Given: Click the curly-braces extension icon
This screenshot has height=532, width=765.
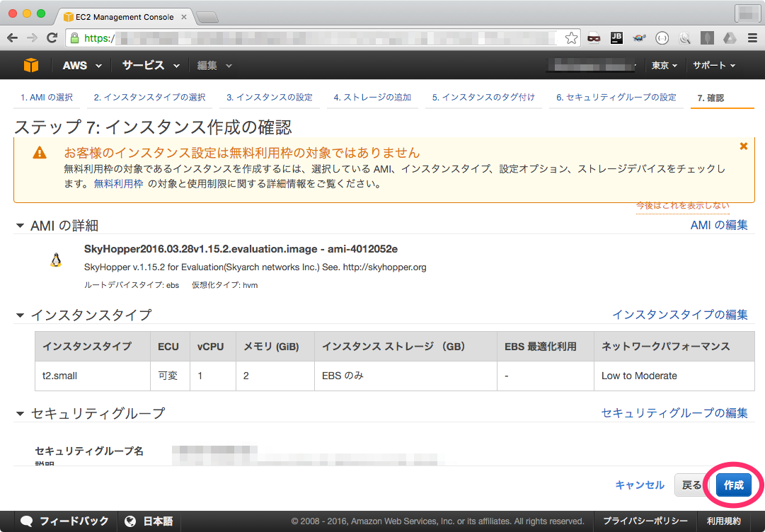Looking at the screenshot, I should coord(662,38).
